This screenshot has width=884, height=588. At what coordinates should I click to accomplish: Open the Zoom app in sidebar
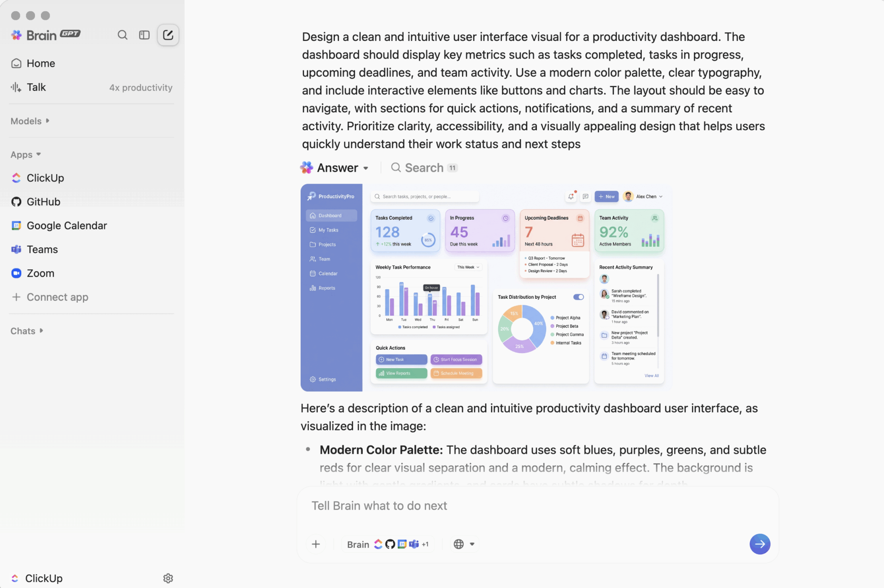point(40,273)
